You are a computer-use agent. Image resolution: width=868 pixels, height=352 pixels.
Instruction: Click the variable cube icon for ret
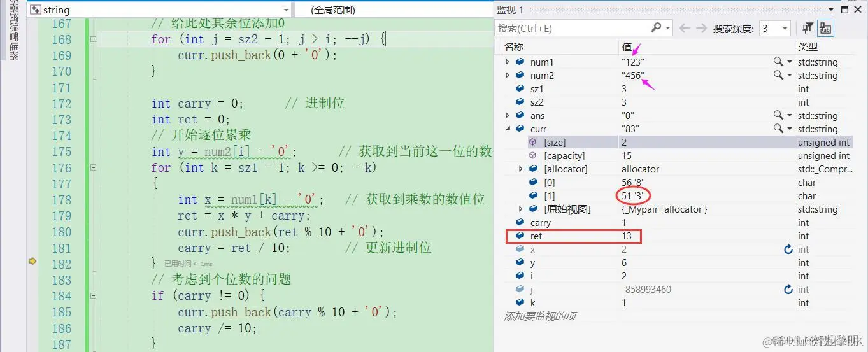point(520,236)
